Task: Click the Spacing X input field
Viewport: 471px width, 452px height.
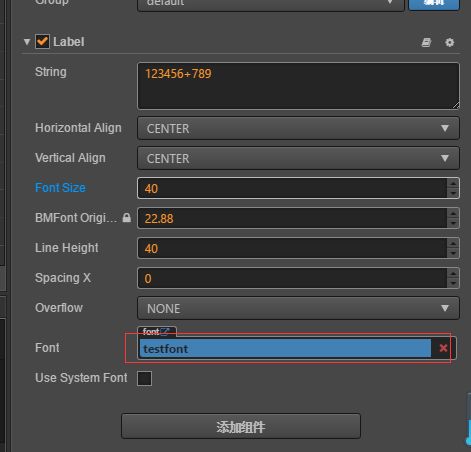Action: point(292,278)
